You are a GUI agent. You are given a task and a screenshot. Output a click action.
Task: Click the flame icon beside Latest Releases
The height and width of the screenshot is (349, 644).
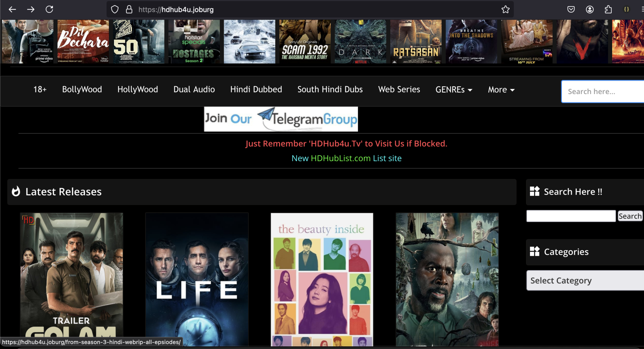pos(16,191)
